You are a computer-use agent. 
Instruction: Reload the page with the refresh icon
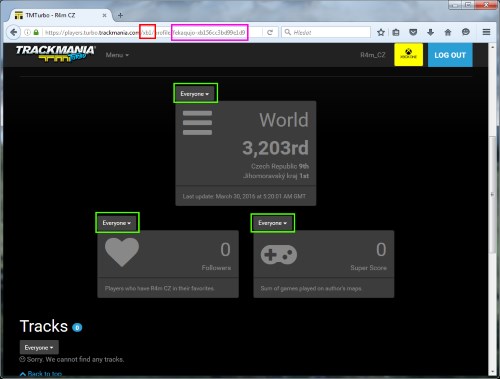(x=270, y=32)
